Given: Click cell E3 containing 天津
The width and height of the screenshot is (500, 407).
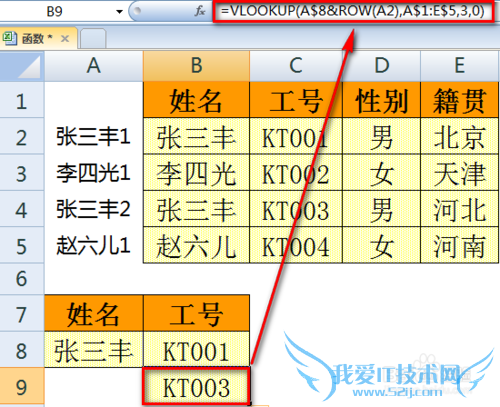Looking at the screenshot, I should point(460,173).
